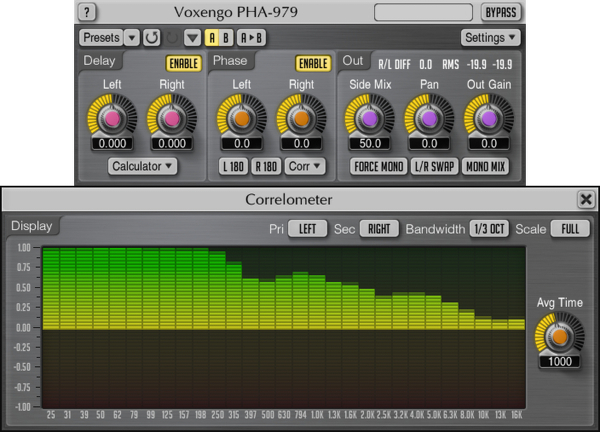This screenshot has height=432, width=600.
Task: Open the help question mark button
Action: point(88,13)
